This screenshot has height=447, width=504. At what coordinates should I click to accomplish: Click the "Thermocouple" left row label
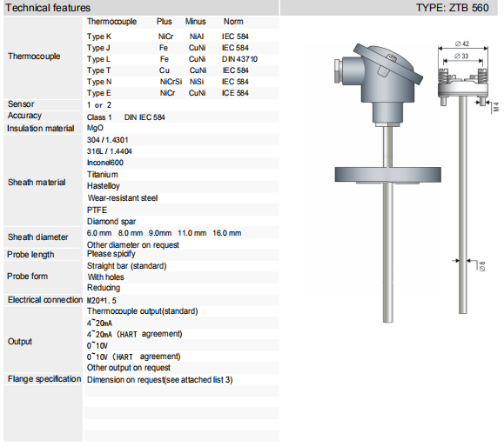click(34, 57)
